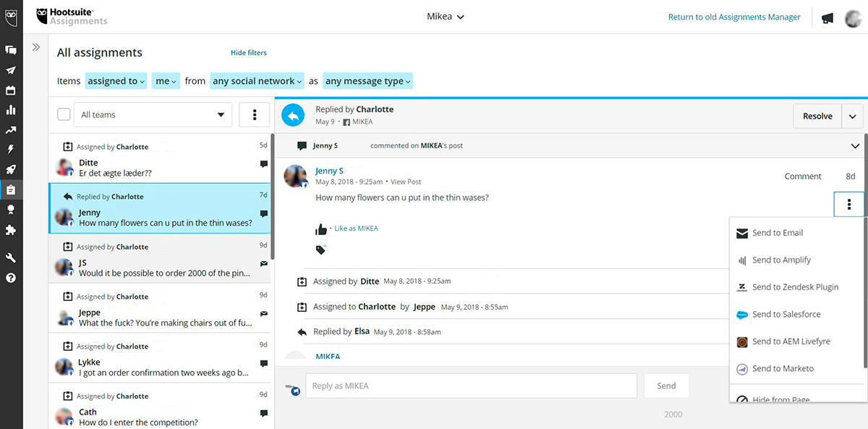Click the lightning bolt sidebar icon
868x429 pixels.
(x=11, y=150)
